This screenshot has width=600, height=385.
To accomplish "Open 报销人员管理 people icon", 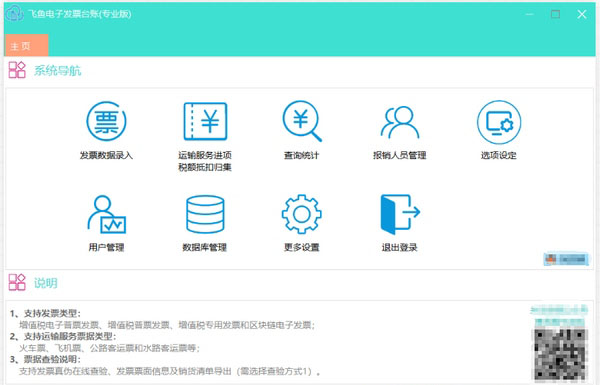I will click(x=400, y=122).
